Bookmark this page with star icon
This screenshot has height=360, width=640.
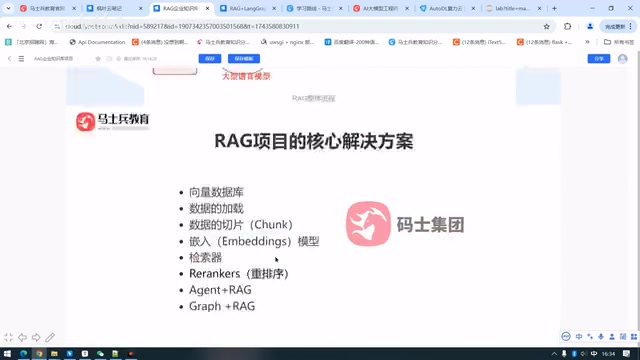coord(547,27)
